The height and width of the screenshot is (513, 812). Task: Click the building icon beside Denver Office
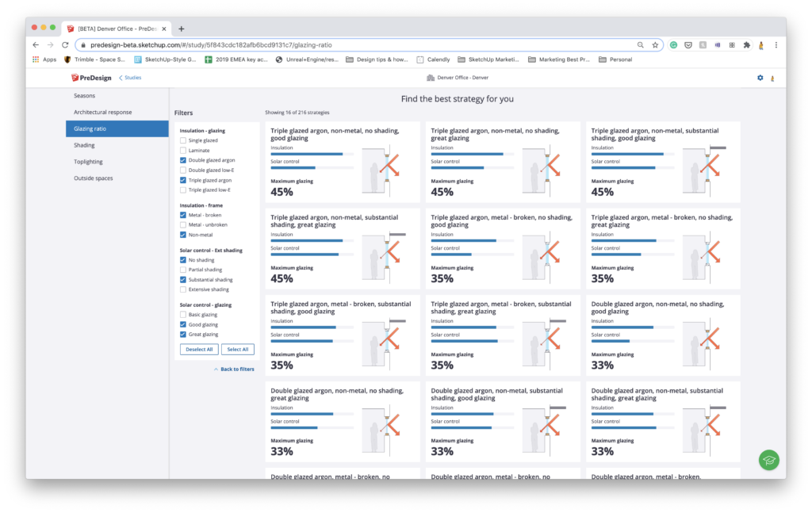(431, 78)
